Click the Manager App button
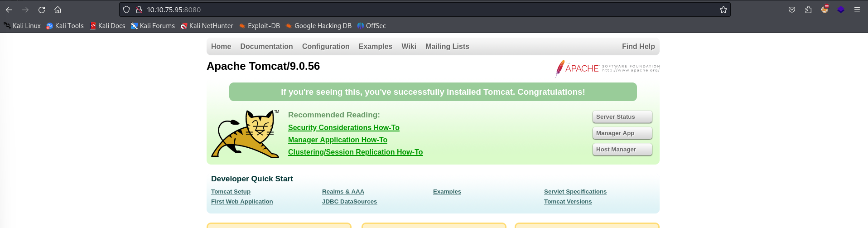Image resolution: width=868 pixels, height=228 pixels. (x=622, y=133)
